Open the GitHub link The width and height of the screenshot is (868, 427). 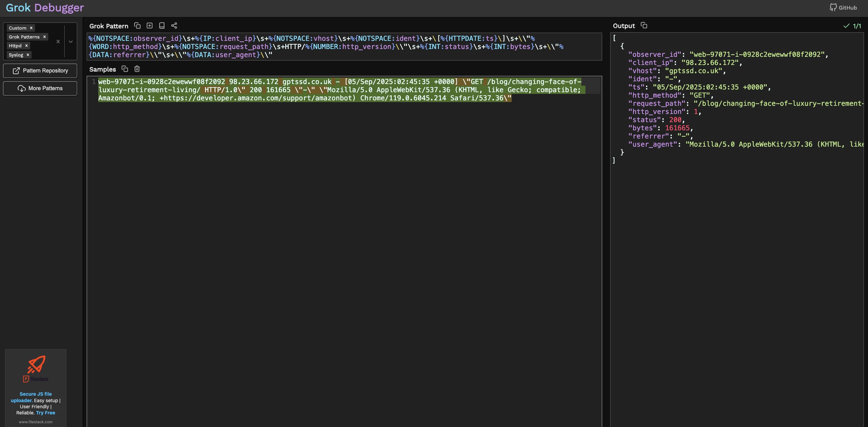(x=844, y=7)
